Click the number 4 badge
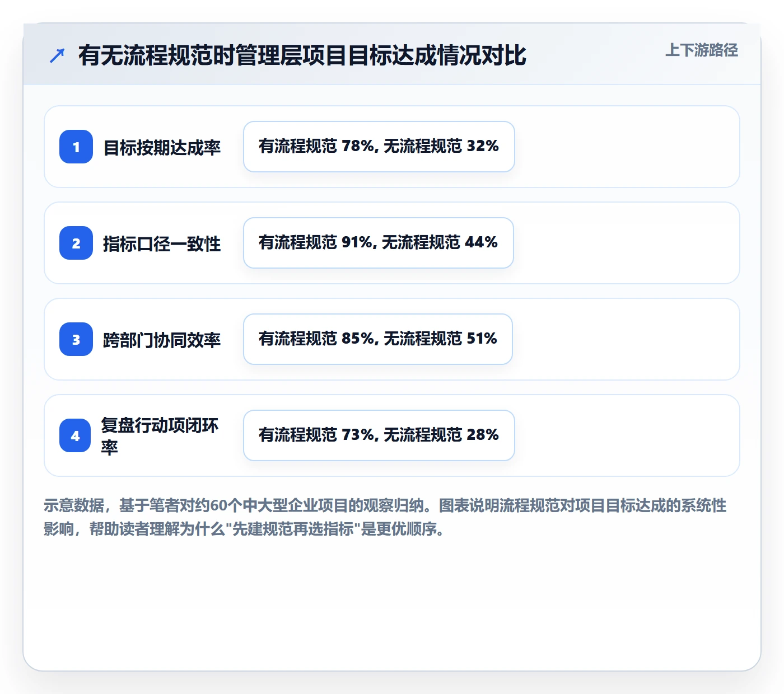The height and width of the screenshot is (694, 784). [x=75, y=435]
